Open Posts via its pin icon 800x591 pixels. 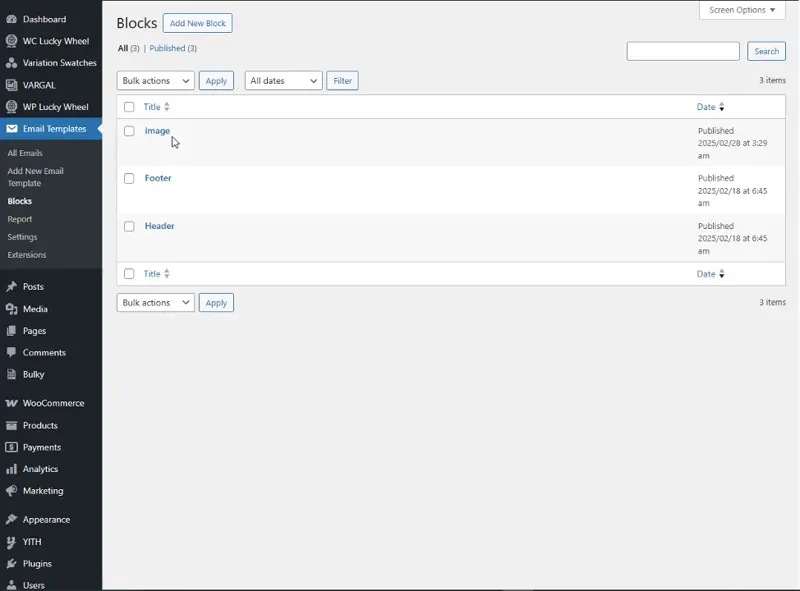tap(11, 287)
